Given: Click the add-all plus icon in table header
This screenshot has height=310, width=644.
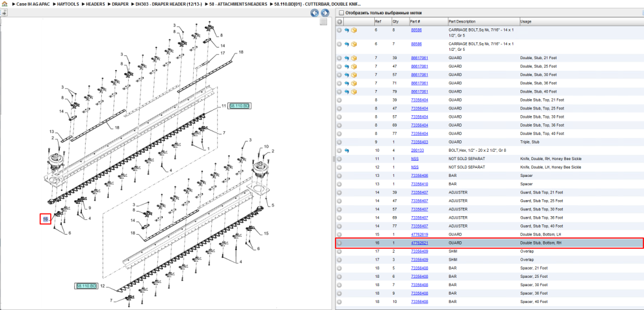Looking at the screenshot, I should coord(339,21).
